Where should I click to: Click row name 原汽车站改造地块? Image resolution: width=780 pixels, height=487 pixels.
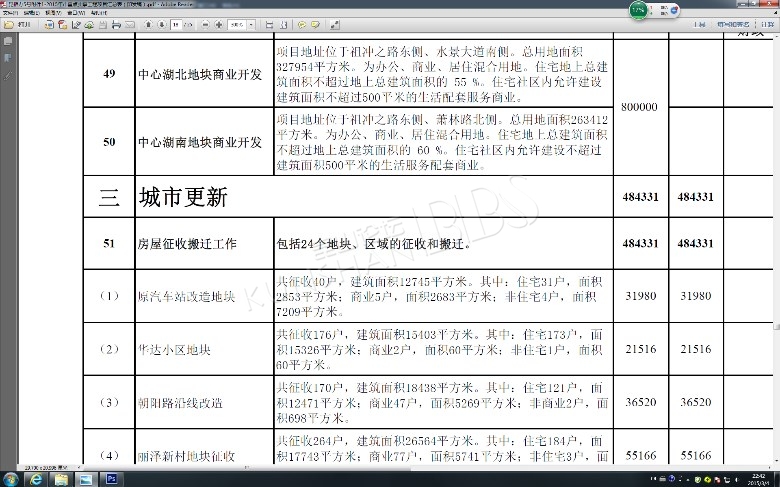186,296
